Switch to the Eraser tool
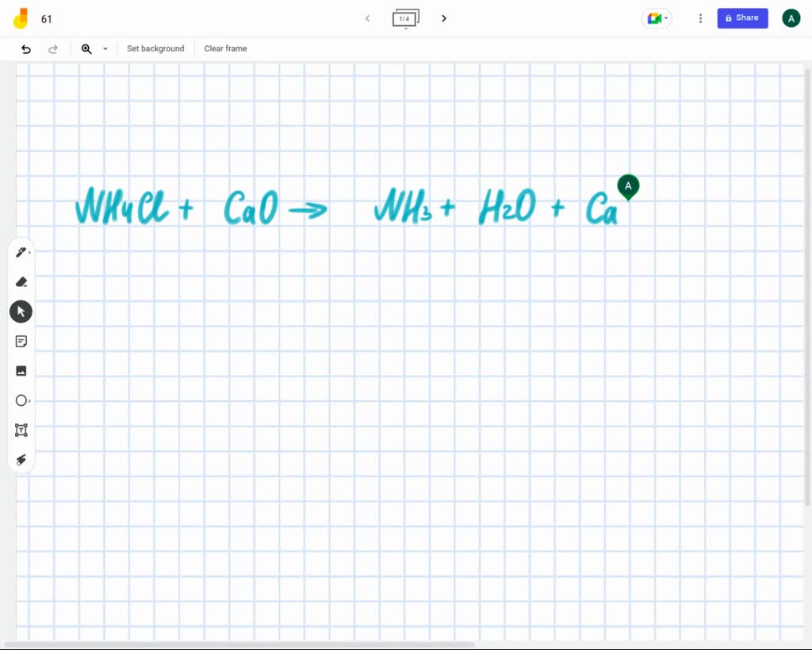This screenshot has height=650, width=812. click(21, 281)
